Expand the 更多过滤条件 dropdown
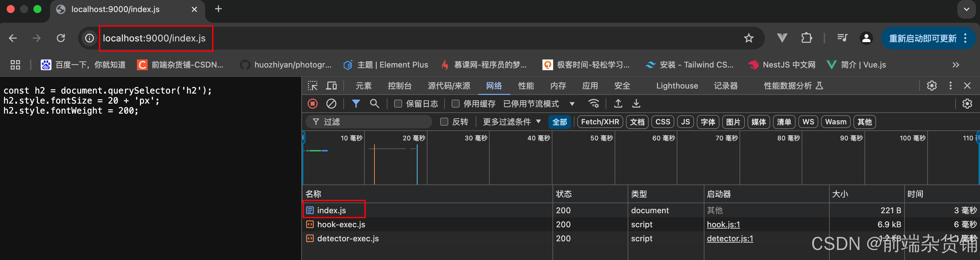Image resolution: width=980 pixels, height=260 pixels. [x=512, y=122]
